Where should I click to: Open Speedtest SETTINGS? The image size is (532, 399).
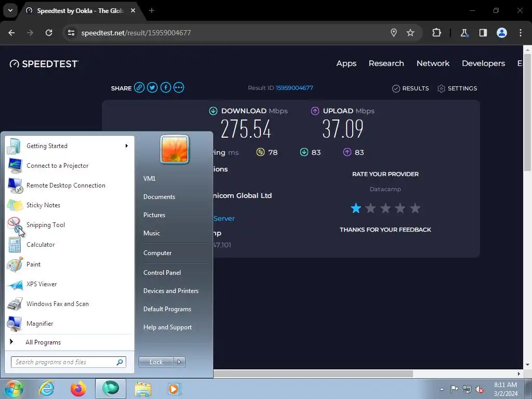(457, 88)
